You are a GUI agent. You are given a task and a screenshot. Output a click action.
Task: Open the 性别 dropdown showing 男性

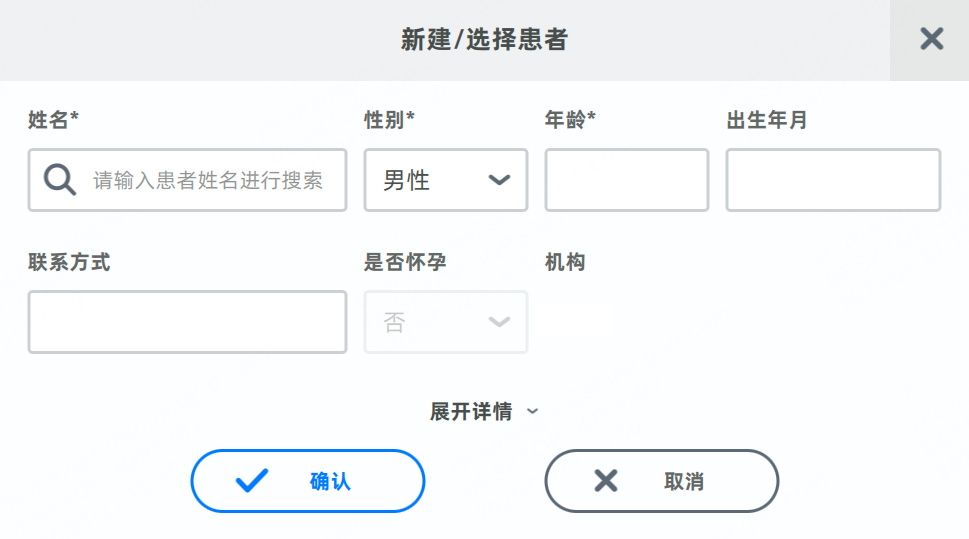(445, 180)
